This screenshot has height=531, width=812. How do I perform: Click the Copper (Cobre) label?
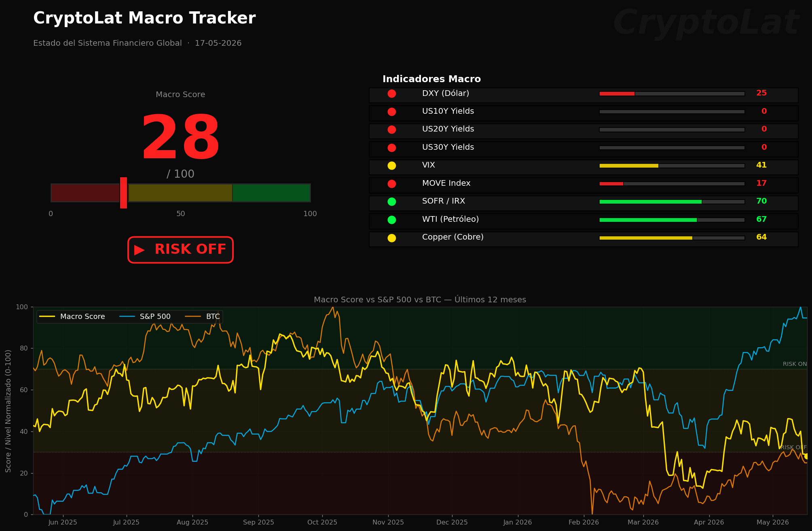(x=453, y=237)
